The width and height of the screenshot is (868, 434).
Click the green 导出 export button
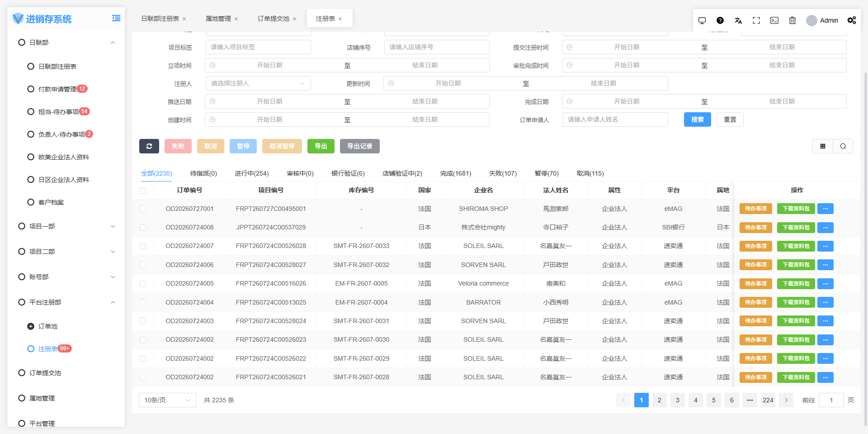tap(321, 146)
